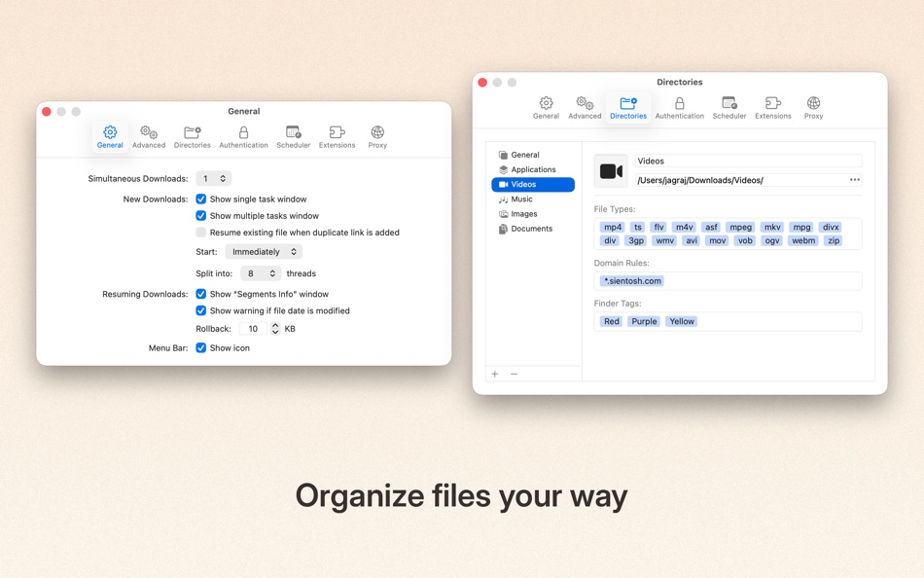Select Applications in directories sidebar

[x=533, y=169]
